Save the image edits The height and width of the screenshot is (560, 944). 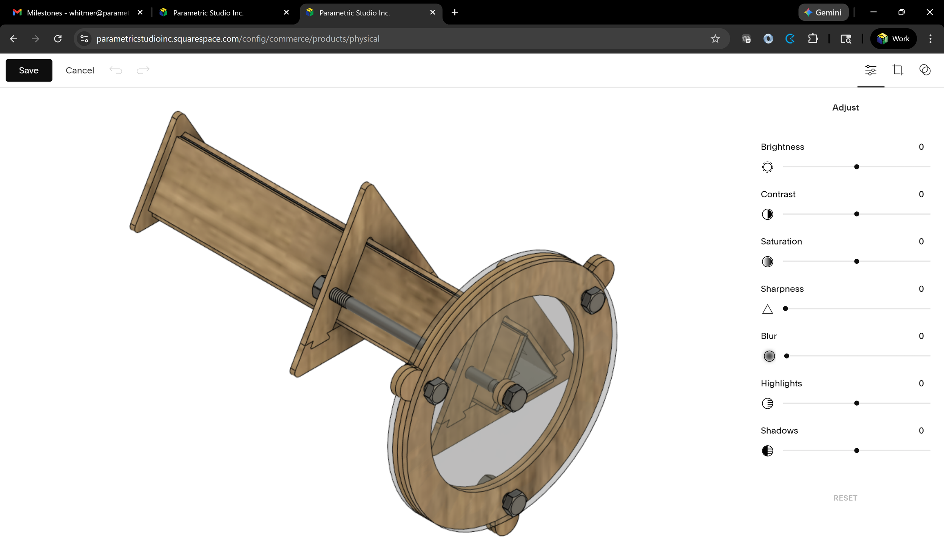coord(29,71)
